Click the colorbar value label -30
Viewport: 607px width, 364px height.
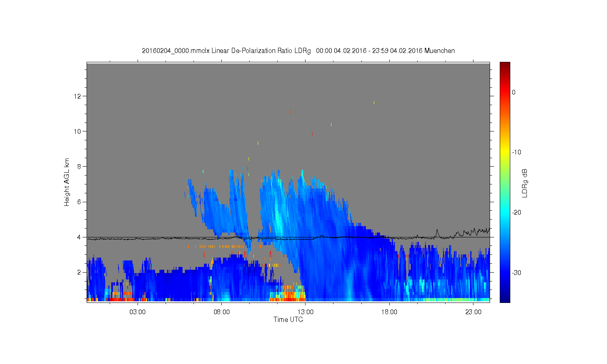coord(516,273)
